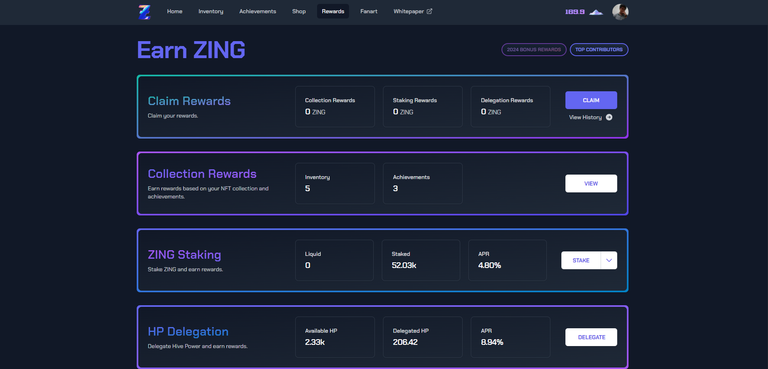Click the Collection Rewards card title
This screenshot has width=768, height=369.
[202, 174]
